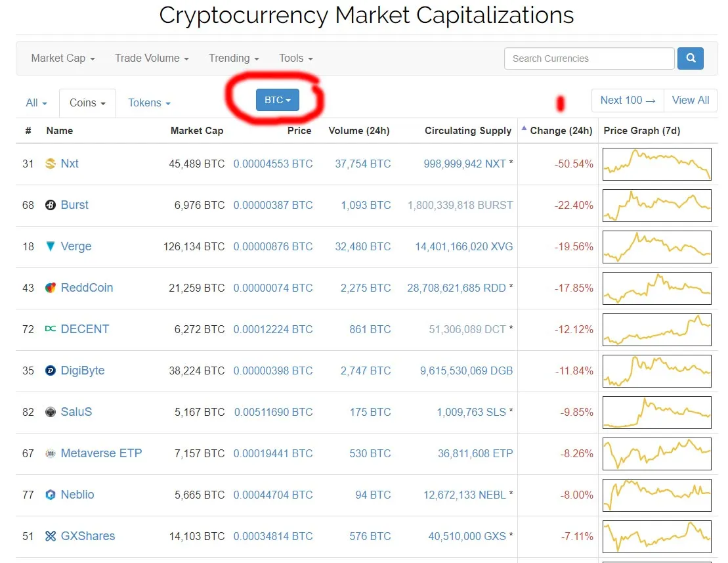Open the SaluS coin name link

pos(77,411)
